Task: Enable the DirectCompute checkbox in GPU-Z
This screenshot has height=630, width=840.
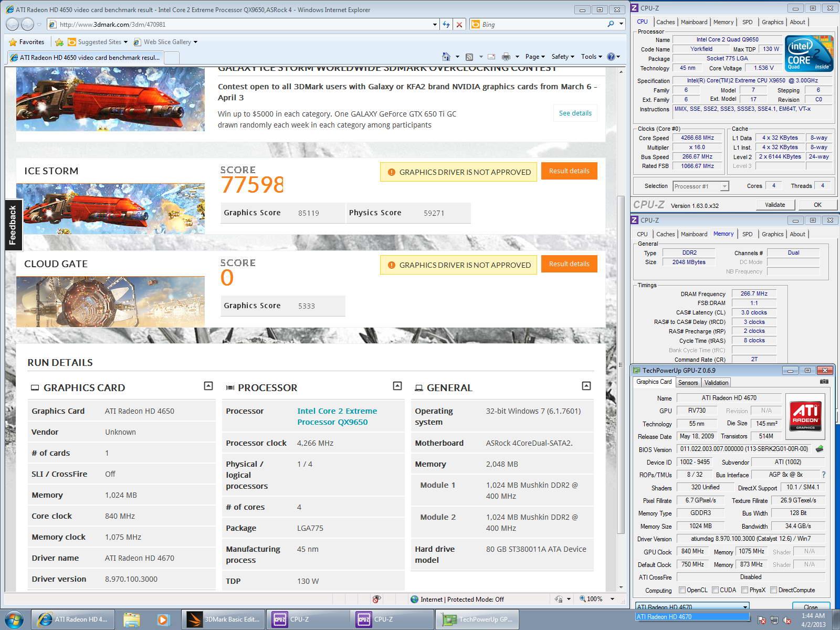Action: (x=773, y=590)
